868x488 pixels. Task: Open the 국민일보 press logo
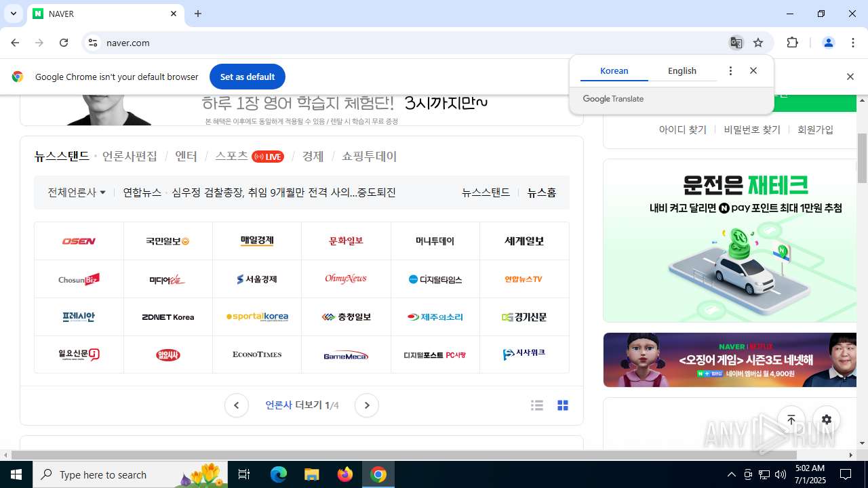click(x=168, y=241)
